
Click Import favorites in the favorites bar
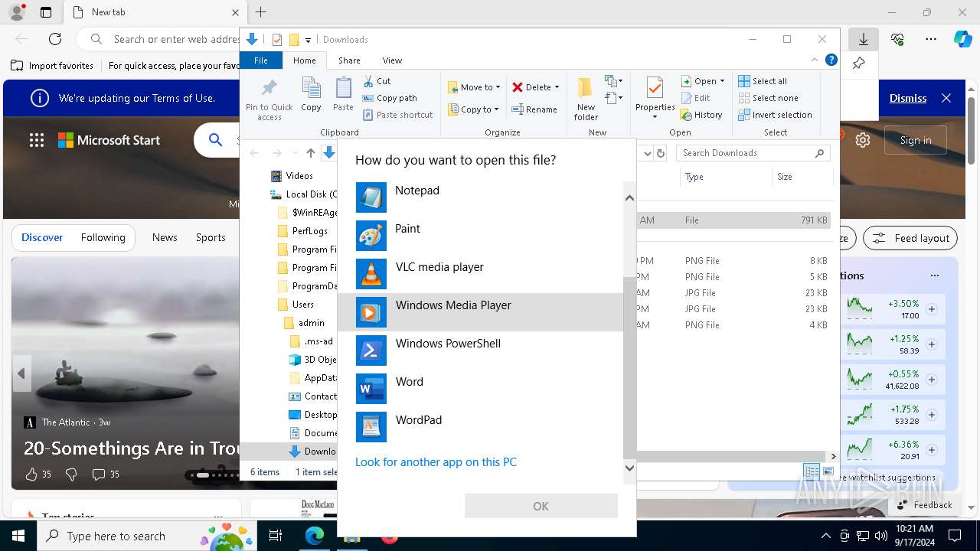52,66
